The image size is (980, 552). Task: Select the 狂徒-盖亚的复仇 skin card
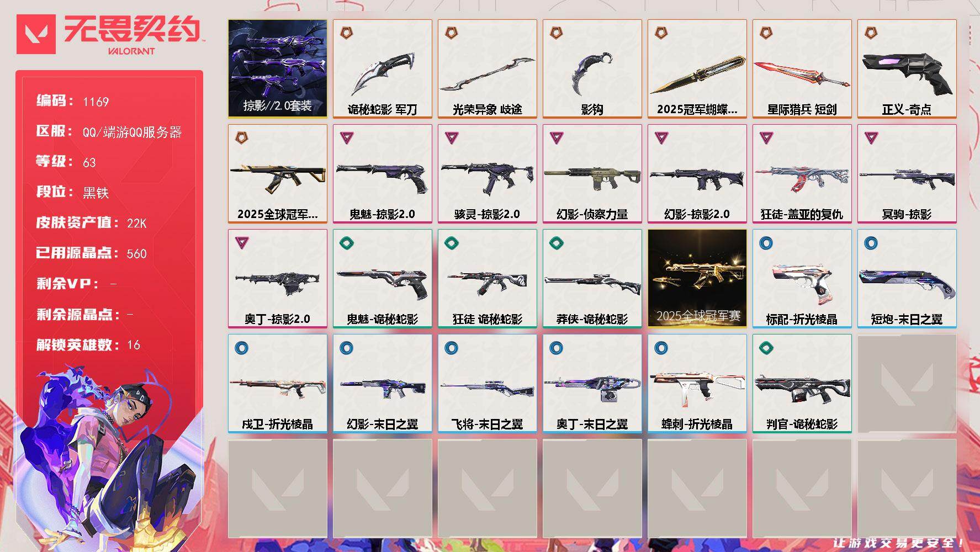pyautogui.click(x=802, y=173)
